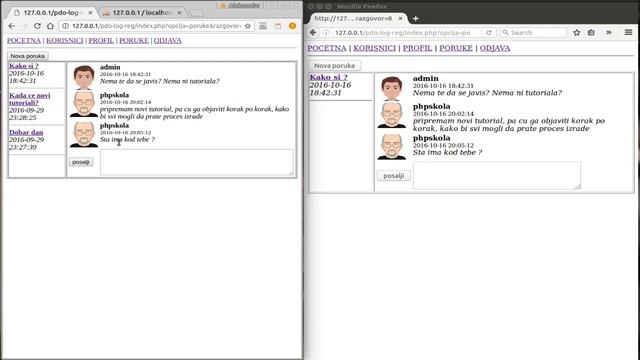
Task: Click the orange extension icon in Chrome toolbar
Action: pos(292,26)
